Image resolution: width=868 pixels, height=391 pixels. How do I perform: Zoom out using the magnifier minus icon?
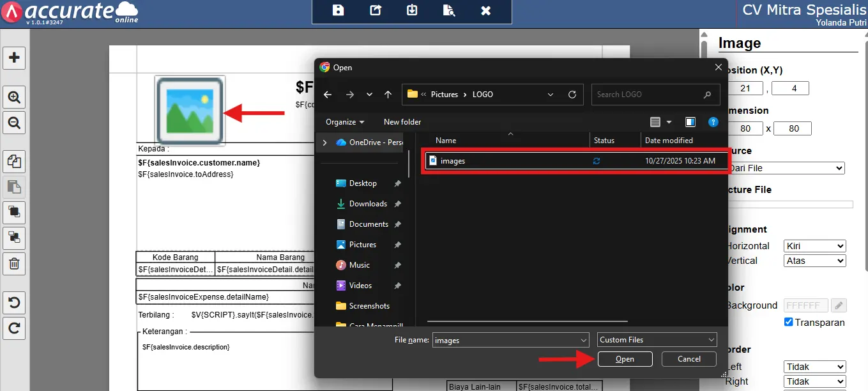[x=14, y=122]
